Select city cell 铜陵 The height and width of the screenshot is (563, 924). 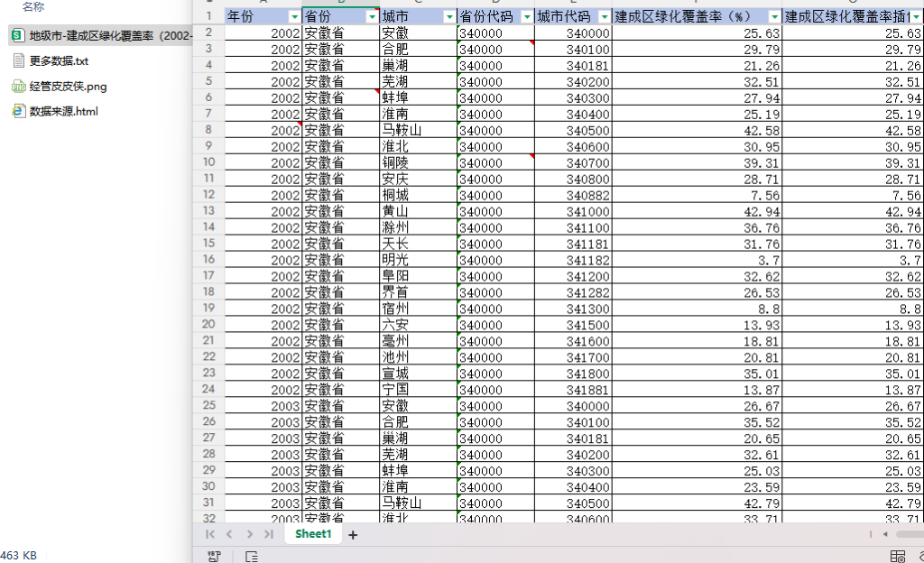[418, 162]
